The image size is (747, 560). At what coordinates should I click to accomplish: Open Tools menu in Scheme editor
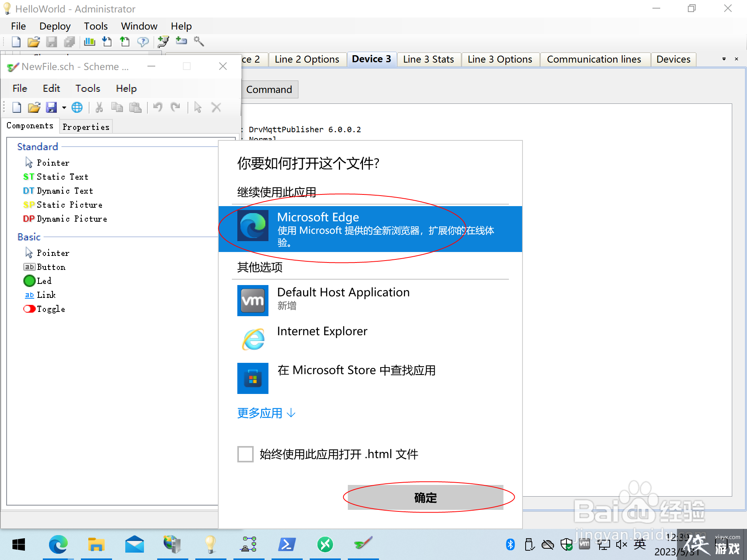[x=88, y=88]
